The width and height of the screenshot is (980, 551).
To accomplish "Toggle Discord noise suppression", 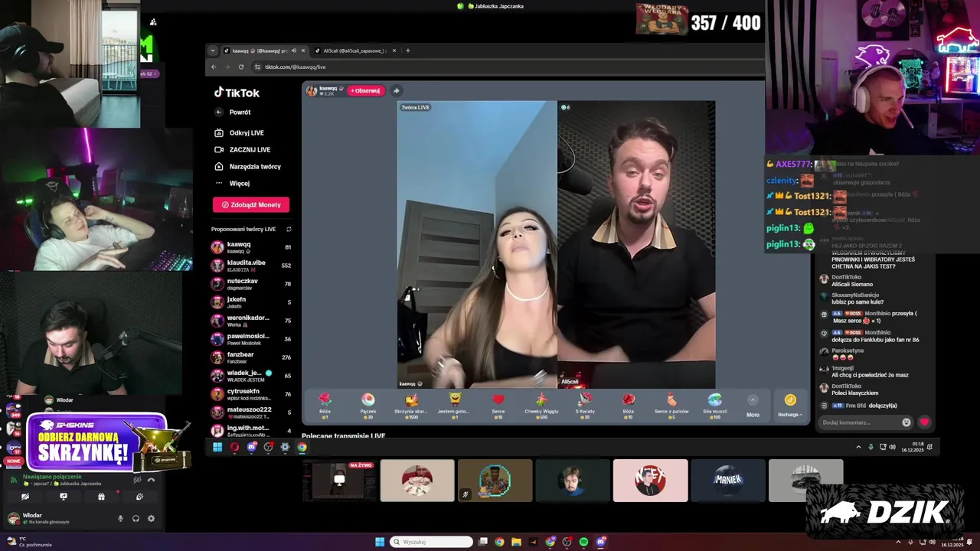I will [x=137, y=480].
